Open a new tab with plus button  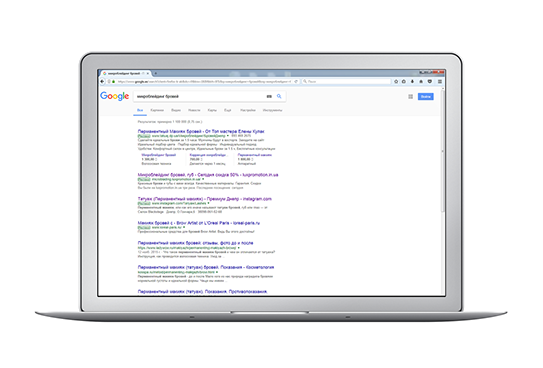click(155, 73)
